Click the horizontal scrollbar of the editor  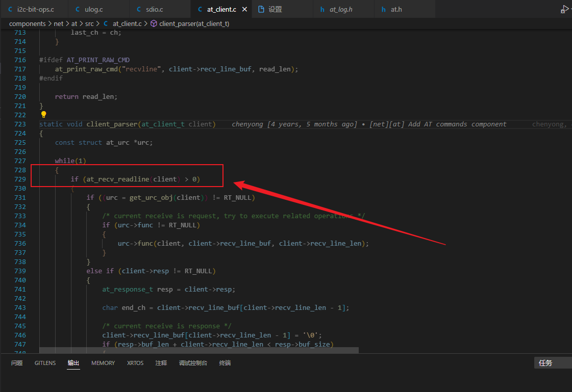(x=199, y=350)
